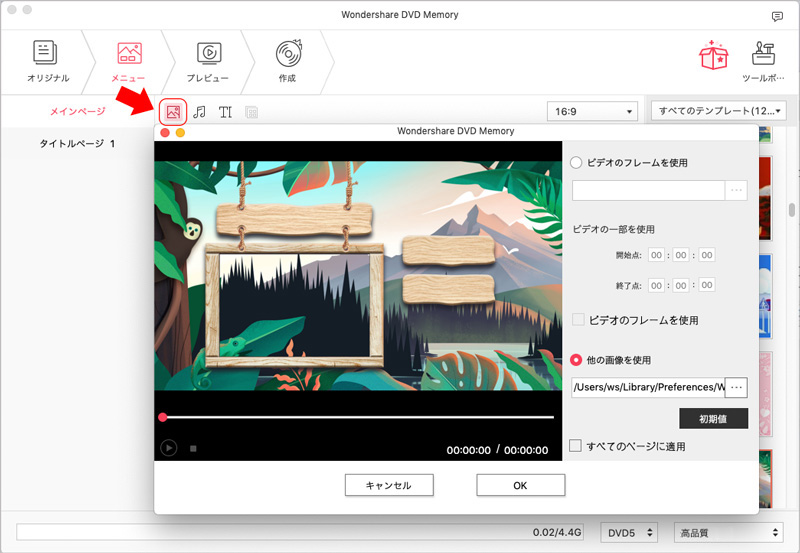The image size is (800, 553).
Task: Click the play button in the preview
Action: point(169,448)
